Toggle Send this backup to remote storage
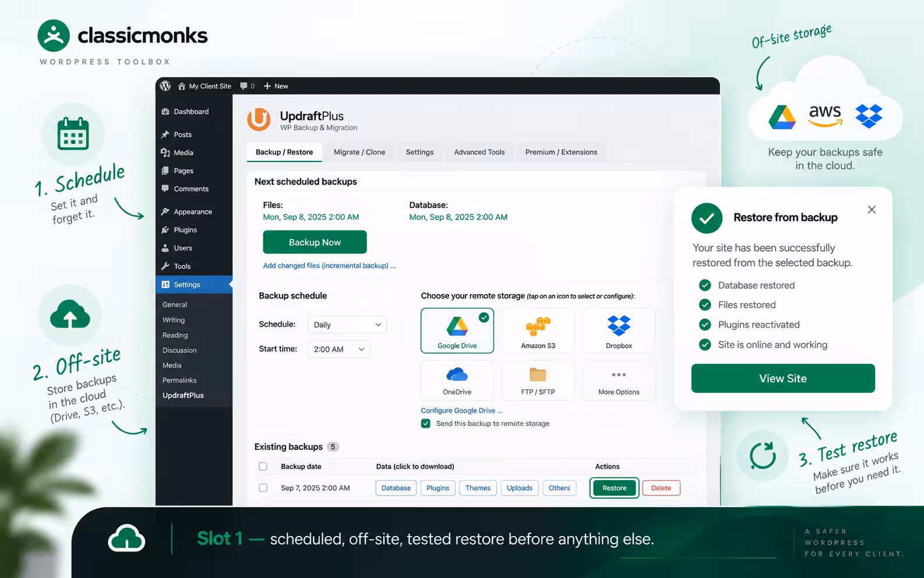The image size is (924, 578). (x=426, y=424)
